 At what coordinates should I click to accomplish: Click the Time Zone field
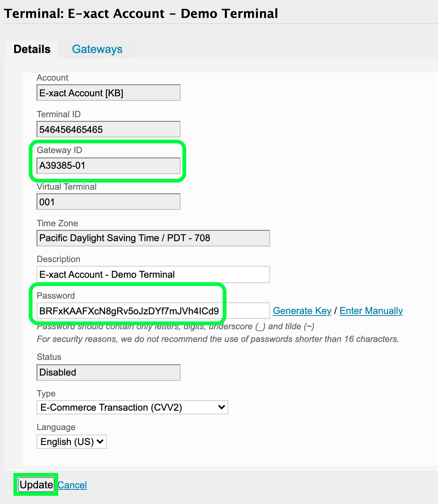(x=153, y=238)
